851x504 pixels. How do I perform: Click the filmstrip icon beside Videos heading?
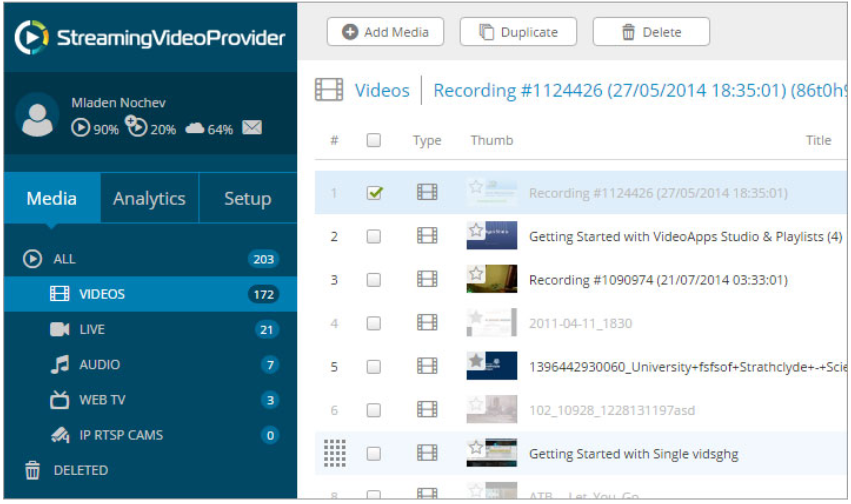click(x=329, y=90)
